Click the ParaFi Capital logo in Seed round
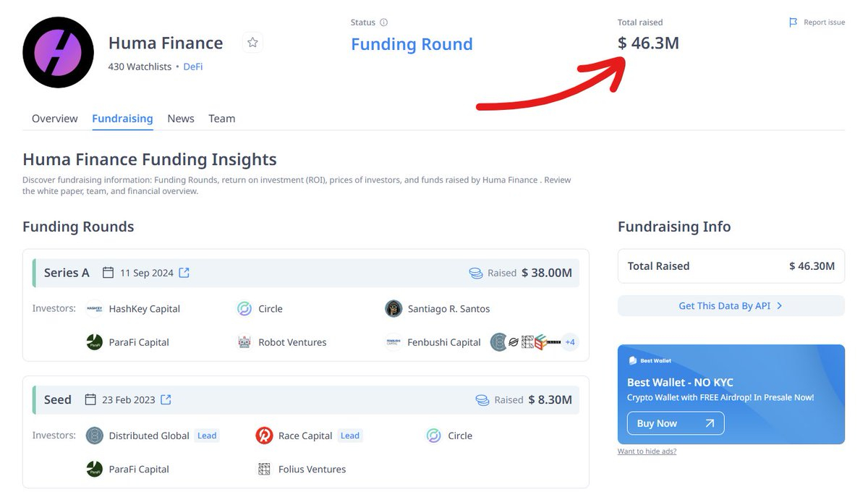Viewport: 868px width, 492px height. [x=95, y=469]
